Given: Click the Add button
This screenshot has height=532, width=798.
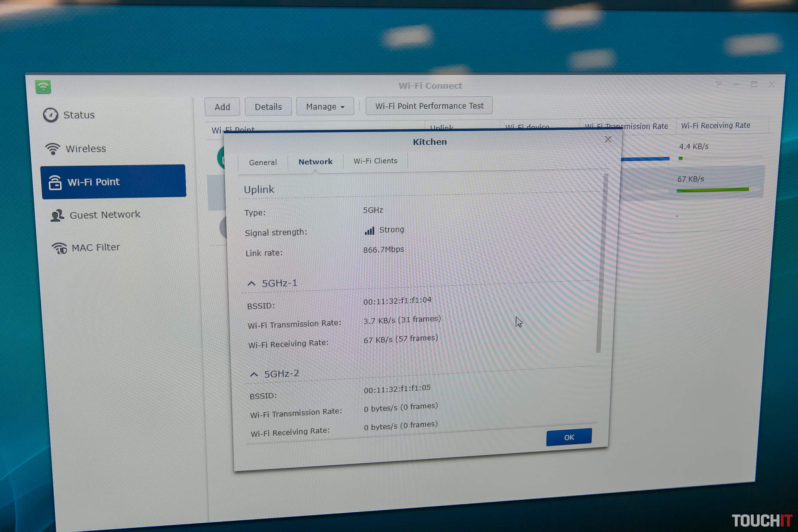Looking at the screenshot, I should tap(222, 107).
